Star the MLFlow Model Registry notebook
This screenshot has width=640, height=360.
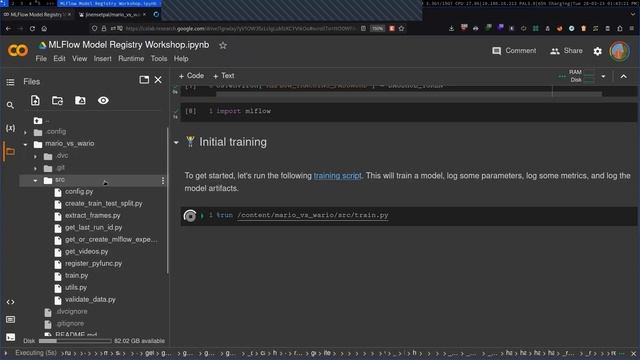pyautogui.click(x=223, y=45)
